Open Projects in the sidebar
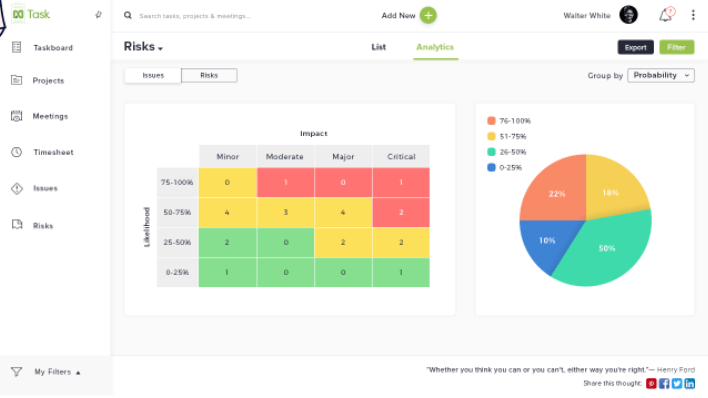This screenshot has width=708, height=398. tap(48, 81)
